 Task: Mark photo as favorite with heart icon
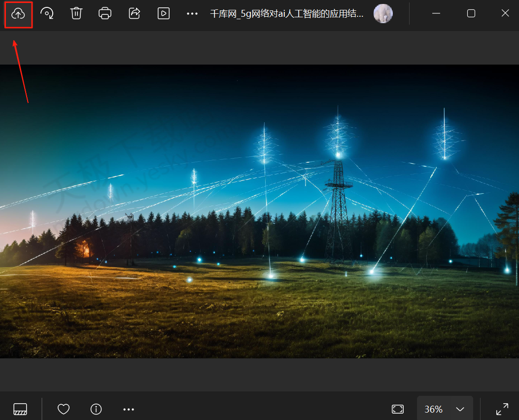click(x=64, y=409)
